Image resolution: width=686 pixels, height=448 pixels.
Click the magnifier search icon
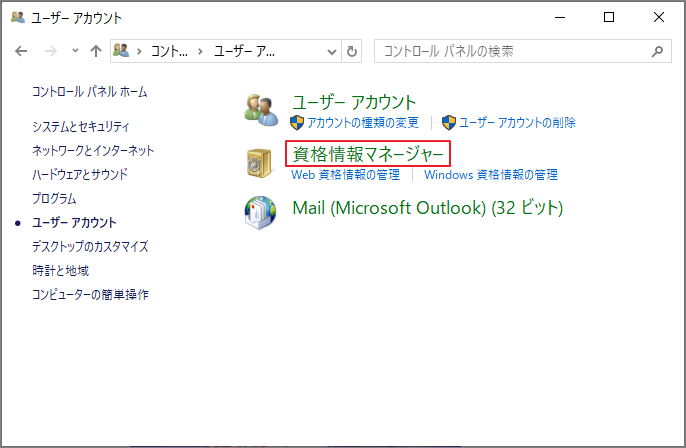click(x=657, y=52)
